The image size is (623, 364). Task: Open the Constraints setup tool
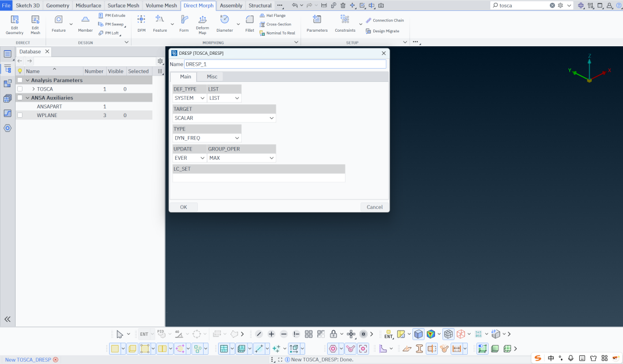[345, 25]
